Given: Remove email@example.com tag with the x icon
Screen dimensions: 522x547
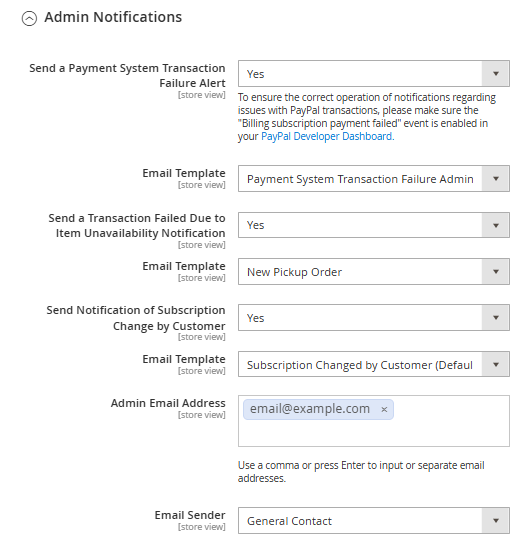Looking at the screenshot, I should (x=384, y=410).
